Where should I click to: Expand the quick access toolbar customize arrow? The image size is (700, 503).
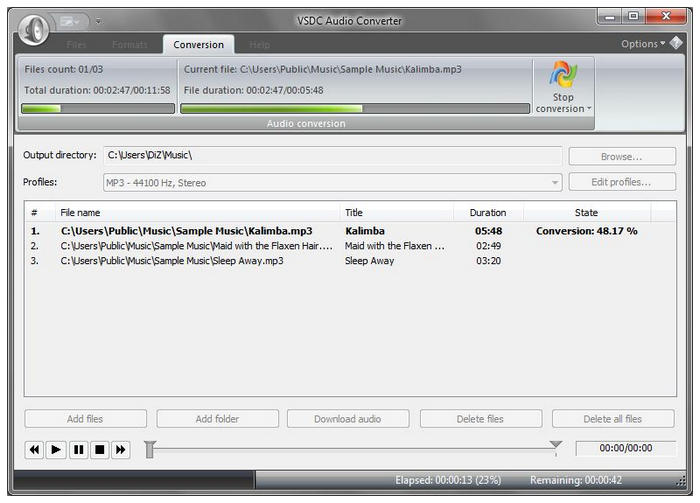tap(98, 21)
